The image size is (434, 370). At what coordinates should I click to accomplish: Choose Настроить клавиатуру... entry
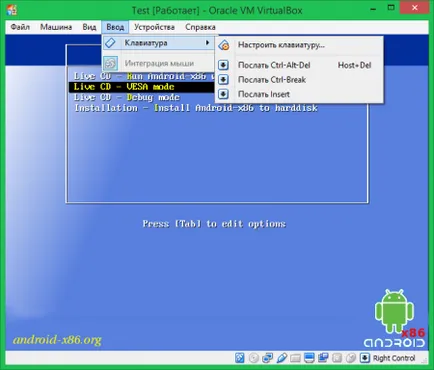[299, 45]
